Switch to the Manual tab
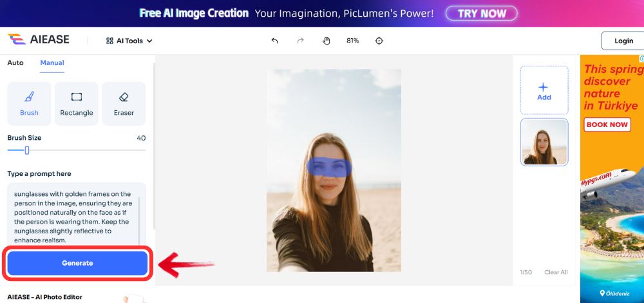644x303 pixels. coord(52,63)
